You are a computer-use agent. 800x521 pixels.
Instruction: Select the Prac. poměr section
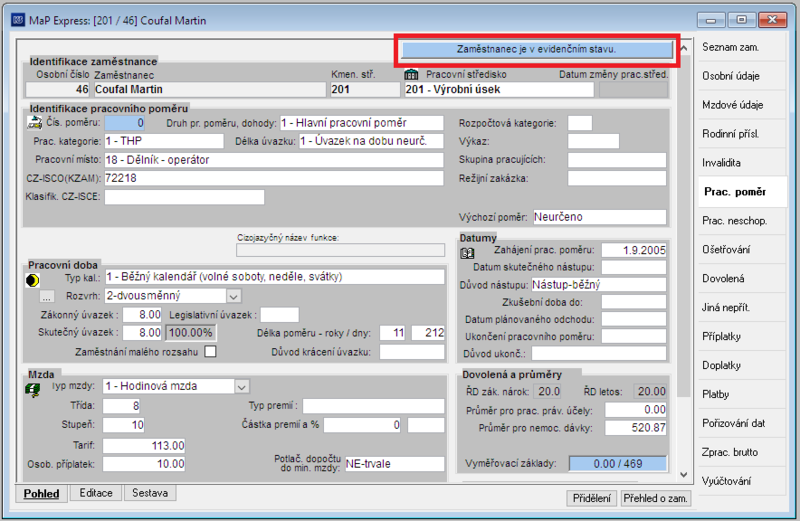[742, 192]
